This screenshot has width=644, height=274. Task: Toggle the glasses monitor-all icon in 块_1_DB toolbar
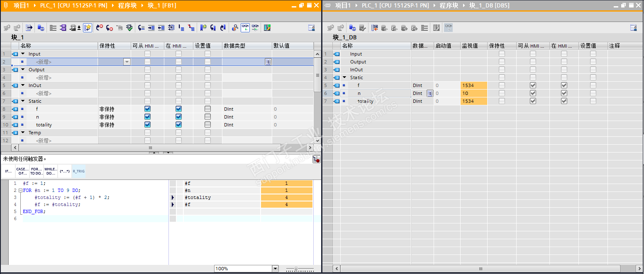click(449, 28)
